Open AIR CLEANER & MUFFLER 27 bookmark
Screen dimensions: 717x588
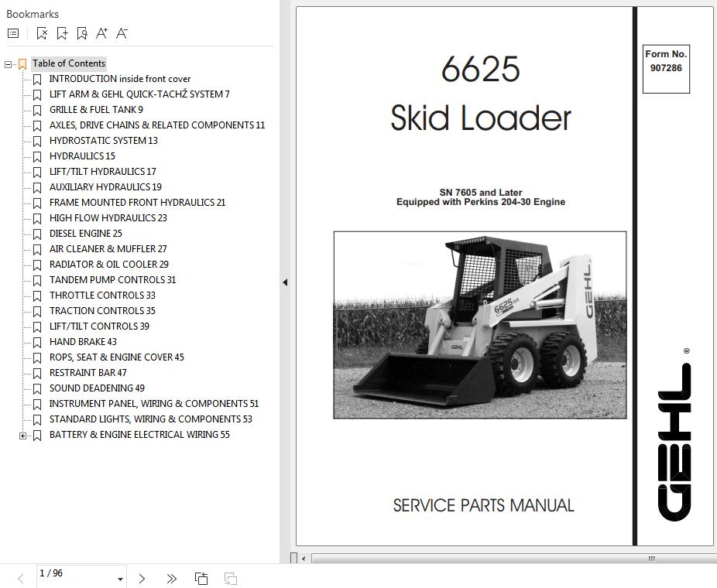tap(108, 249)
